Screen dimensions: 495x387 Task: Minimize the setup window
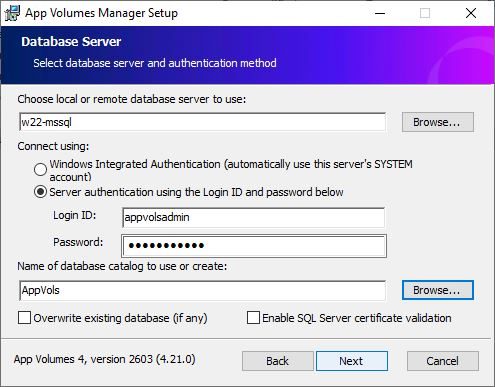click(380, 13)
